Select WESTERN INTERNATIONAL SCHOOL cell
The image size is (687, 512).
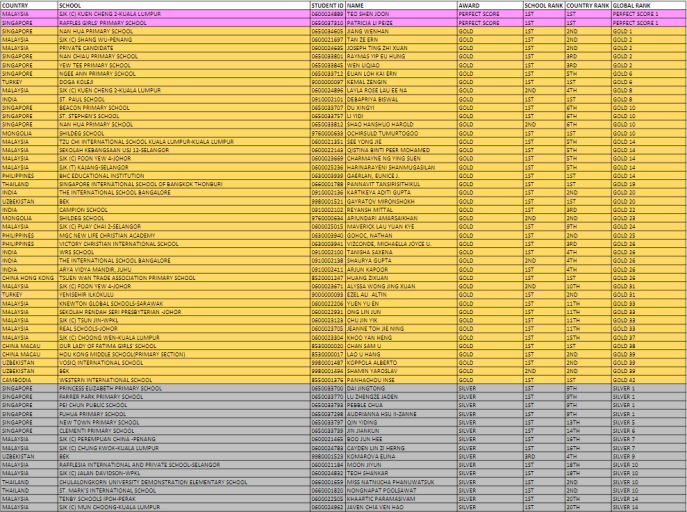click(184, 380)
